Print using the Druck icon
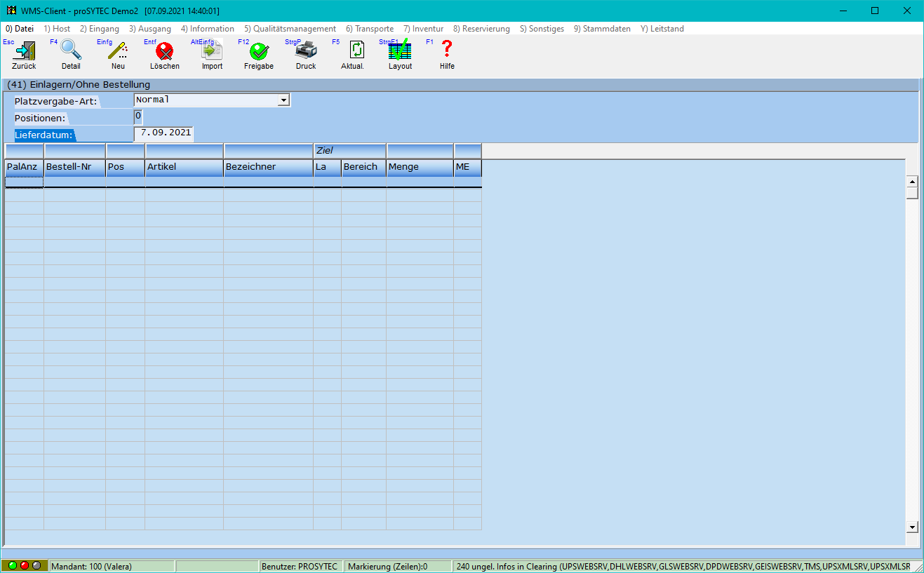The width and height of the screenshot is (924, 573). click(306, 52)
